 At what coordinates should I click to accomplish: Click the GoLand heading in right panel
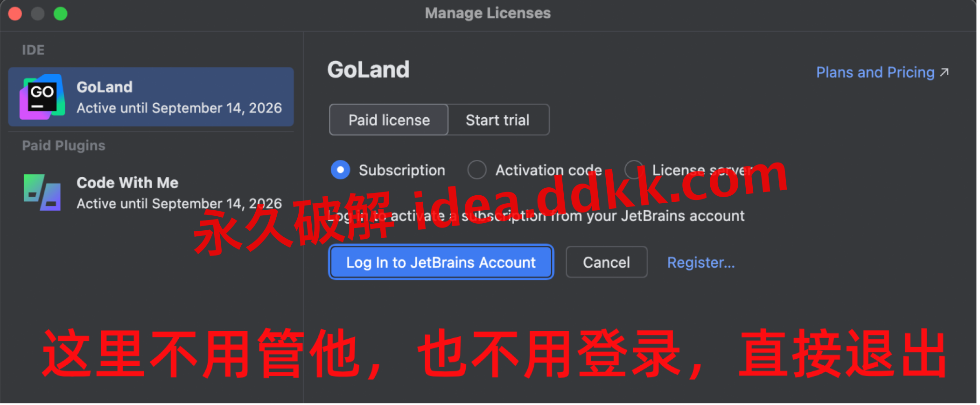(368, 70)
